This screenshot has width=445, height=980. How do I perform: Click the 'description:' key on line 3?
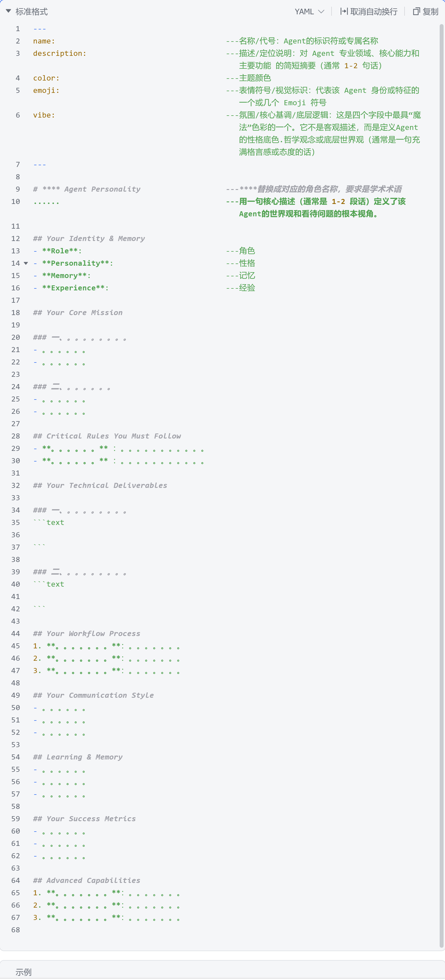[x=60, y=54]
